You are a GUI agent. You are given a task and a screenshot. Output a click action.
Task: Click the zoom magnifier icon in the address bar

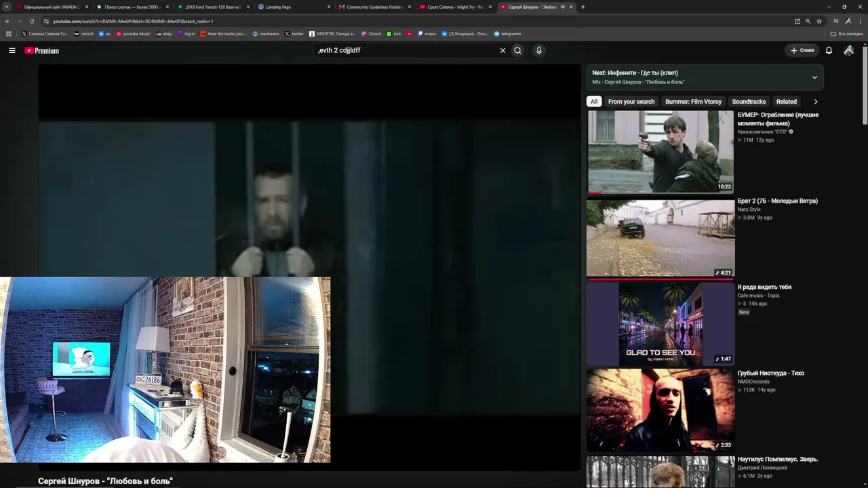[808, 21]
